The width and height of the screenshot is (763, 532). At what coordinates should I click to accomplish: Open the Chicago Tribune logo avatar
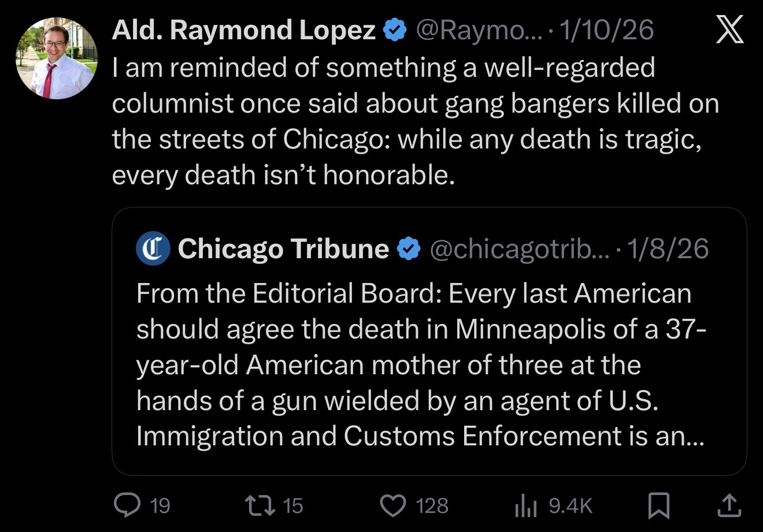coord(153,249)
